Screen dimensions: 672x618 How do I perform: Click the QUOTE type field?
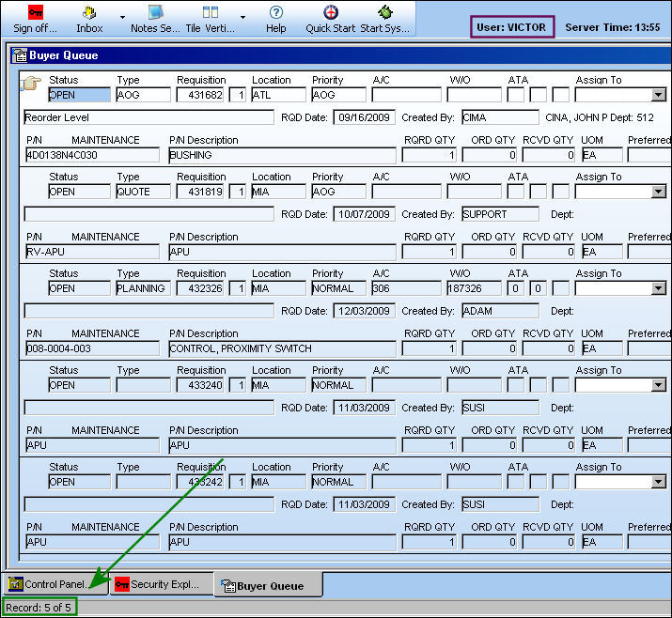click(143, 192)
